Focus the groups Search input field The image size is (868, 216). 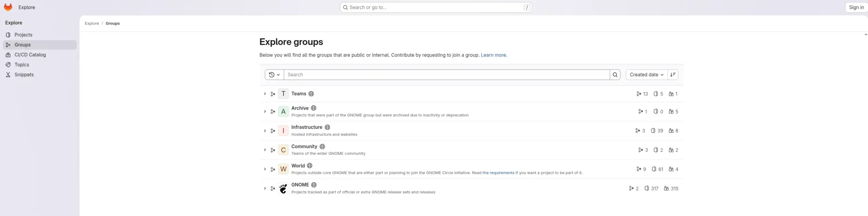click(446, 75)
